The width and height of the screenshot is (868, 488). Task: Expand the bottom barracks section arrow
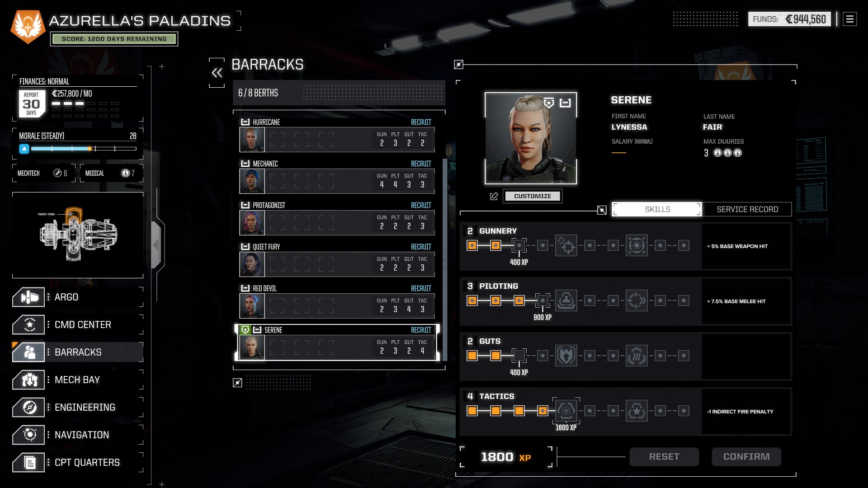click(x=237, y=383)
